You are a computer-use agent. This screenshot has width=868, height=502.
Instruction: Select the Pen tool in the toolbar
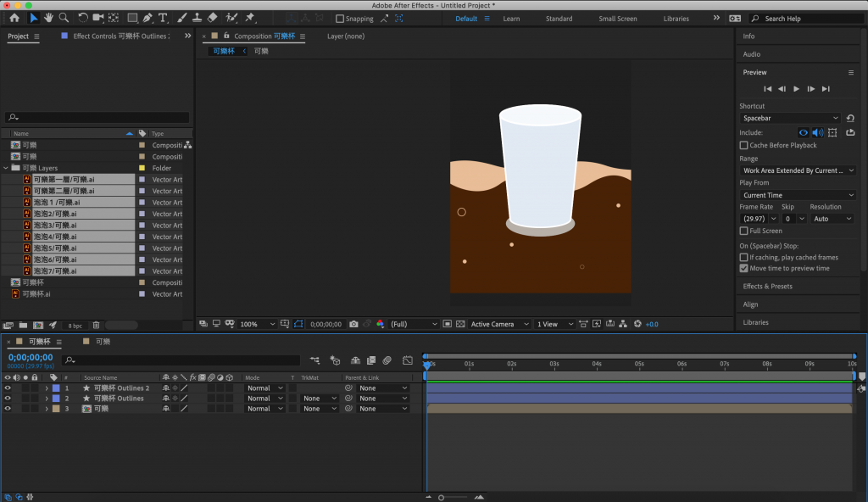tap(147, 18)
